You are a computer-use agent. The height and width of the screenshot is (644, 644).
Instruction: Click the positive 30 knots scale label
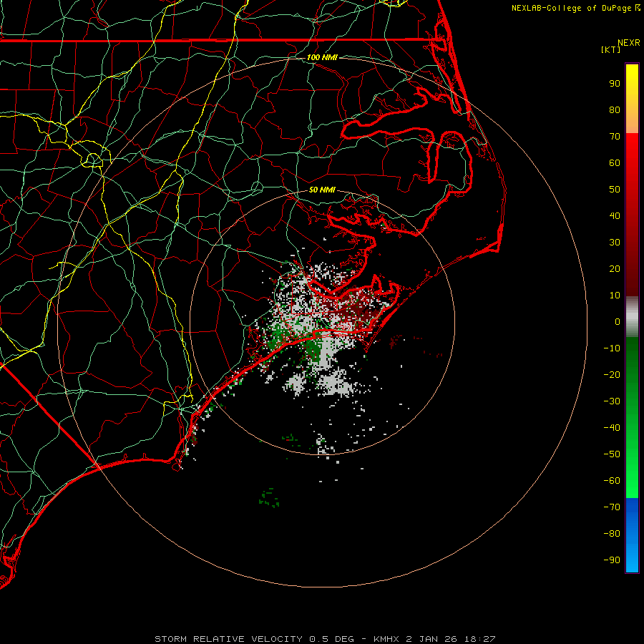(615, 243)
